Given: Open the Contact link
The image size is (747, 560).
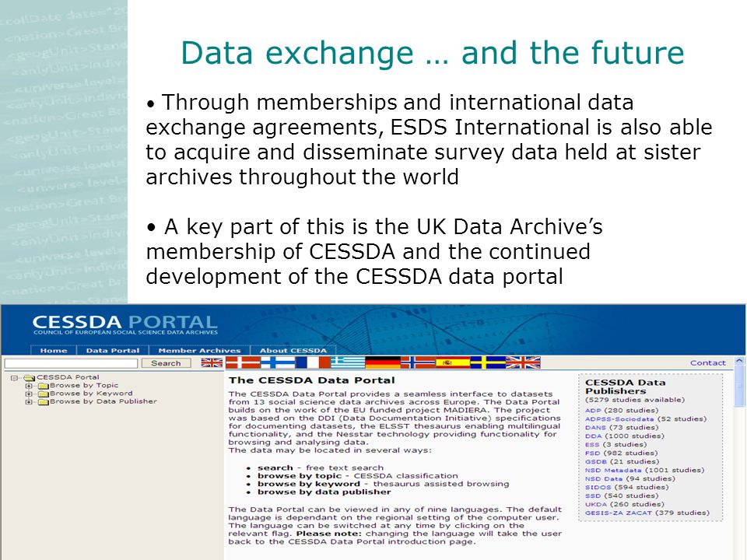Looking at the screenshot, I should pyautogui.click(x=708, y=363).
